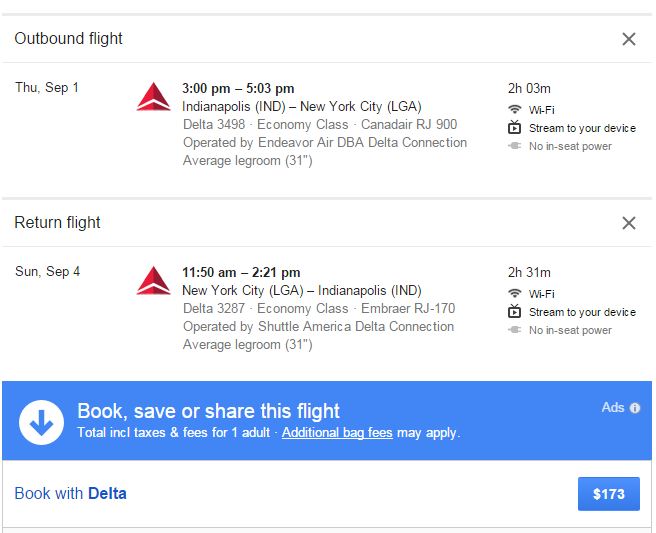Click the Delta logo on outbound flight
The image size is (656, 533).
point(154,97)
